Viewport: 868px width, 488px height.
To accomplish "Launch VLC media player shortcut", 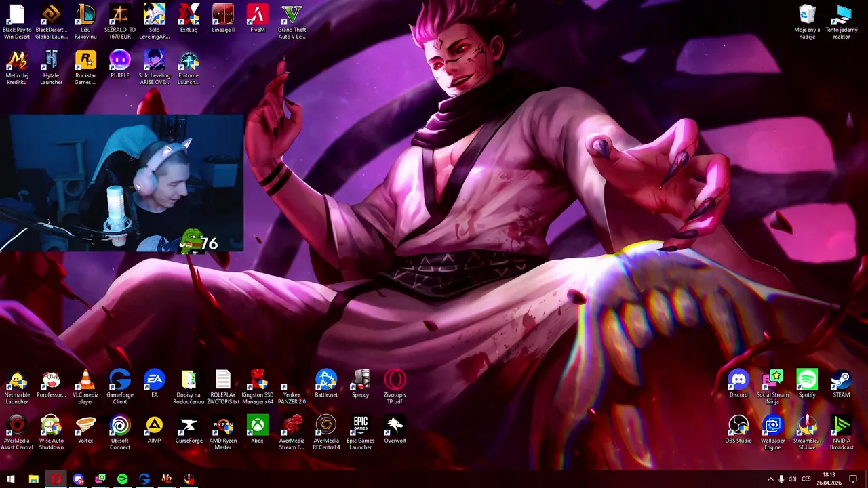I will tap(85, 388).
